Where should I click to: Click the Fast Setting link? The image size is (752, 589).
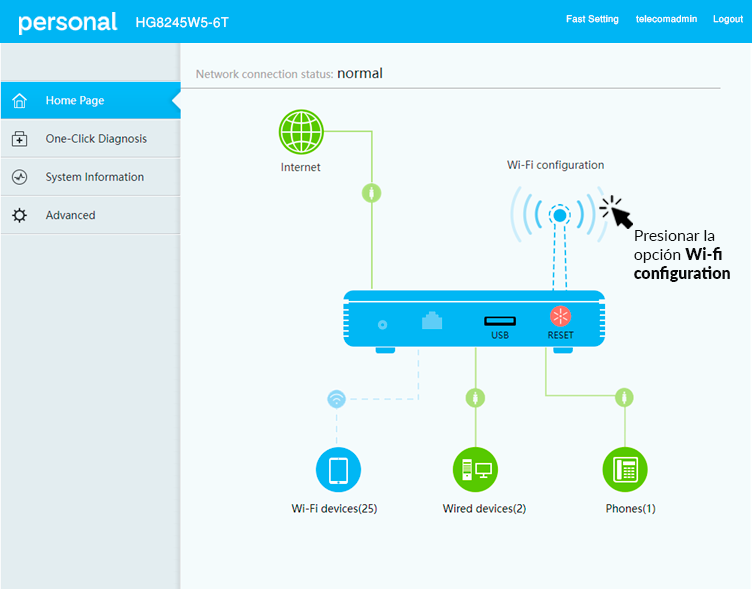pos(592,19)
